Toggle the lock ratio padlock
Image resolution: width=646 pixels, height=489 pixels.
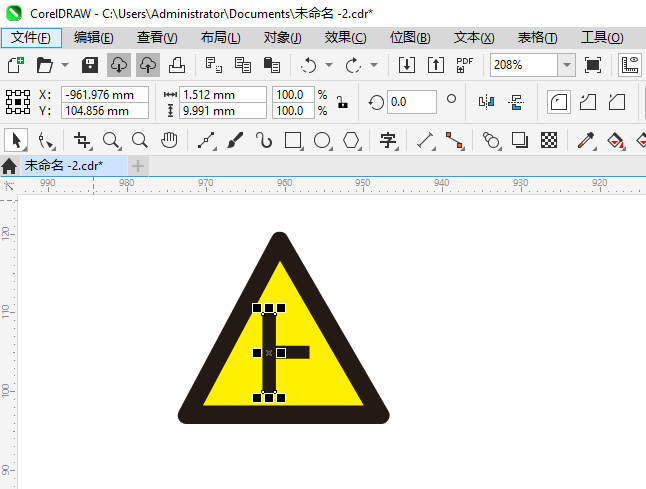342,102
